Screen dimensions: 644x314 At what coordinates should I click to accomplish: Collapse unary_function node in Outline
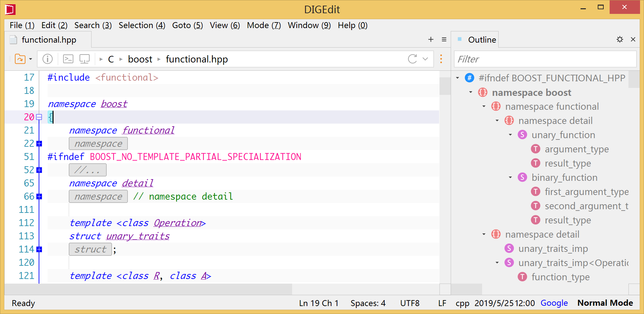511,135
